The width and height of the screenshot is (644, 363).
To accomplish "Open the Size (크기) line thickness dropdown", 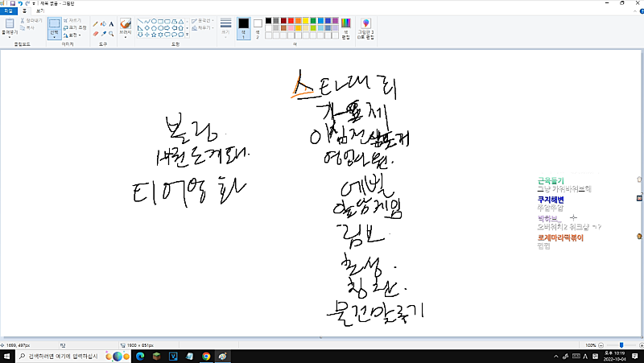I will 225,28.
